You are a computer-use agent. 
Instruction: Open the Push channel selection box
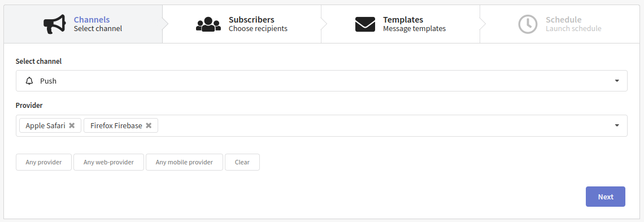(321, 81)
